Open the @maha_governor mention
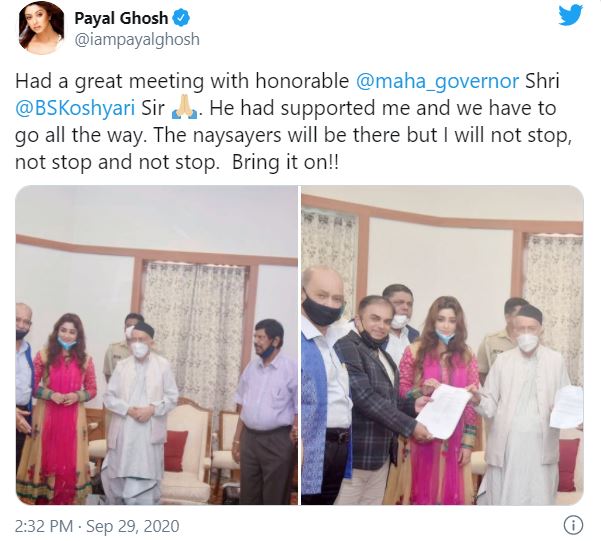601x541 pixels. pos(437,82)
